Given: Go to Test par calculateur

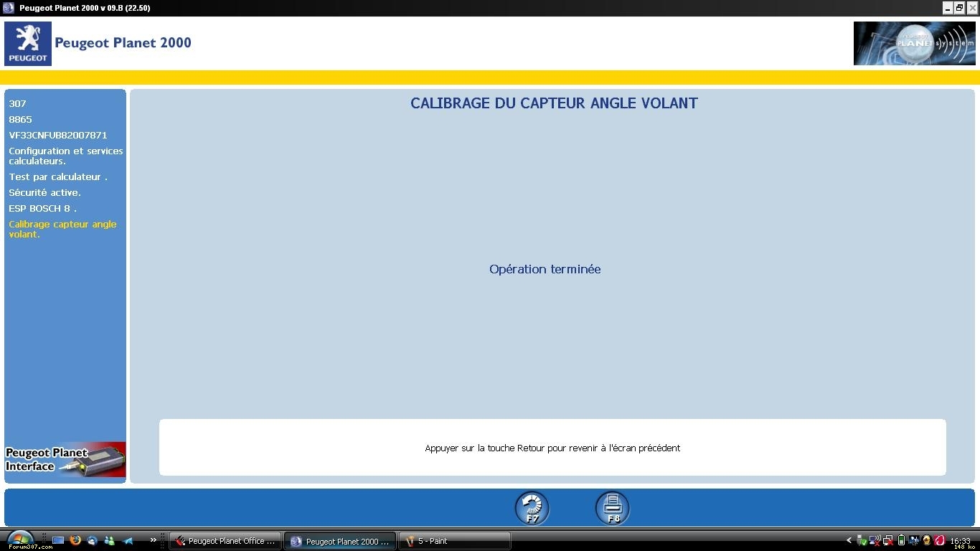Looking at the screenshot, I should [58, 176].
